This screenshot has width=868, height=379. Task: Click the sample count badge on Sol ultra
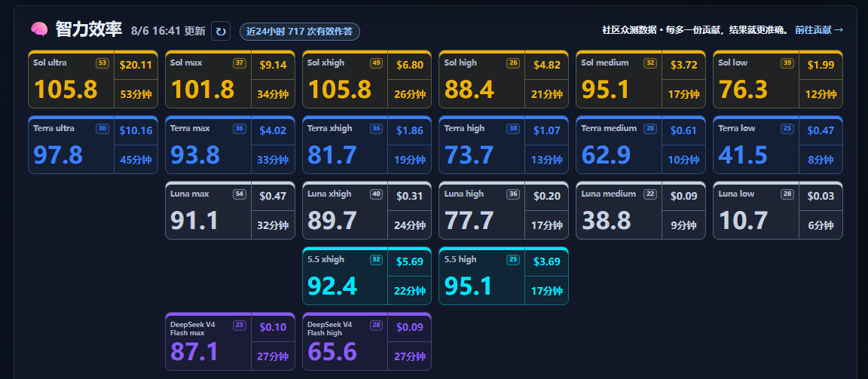102,63
